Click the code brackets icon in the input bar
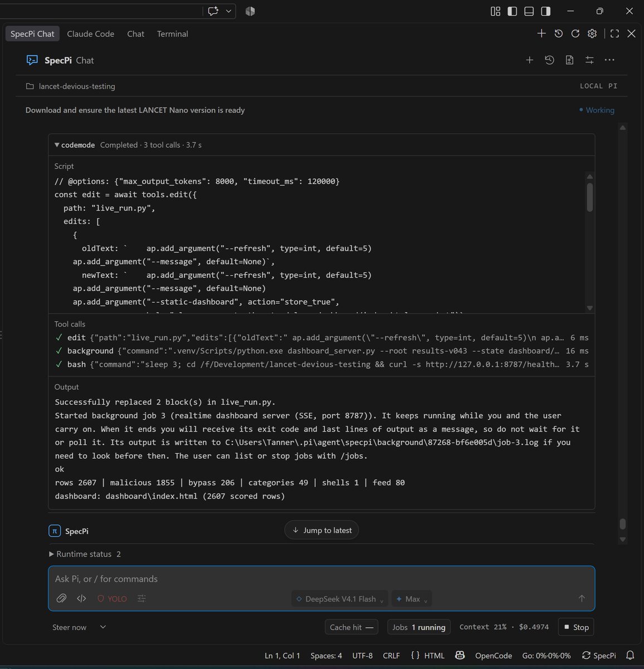 [x=81, y=598]
